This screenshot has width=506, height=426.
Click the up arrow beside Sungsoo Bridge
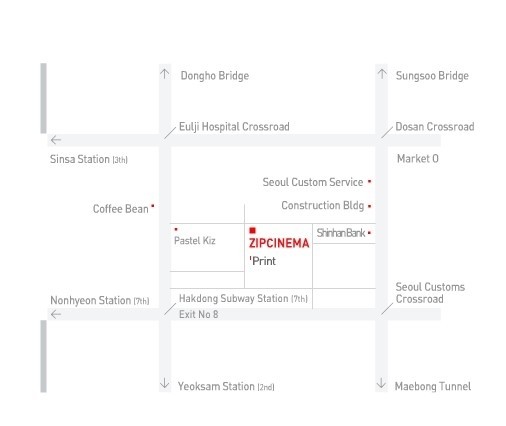382,74
